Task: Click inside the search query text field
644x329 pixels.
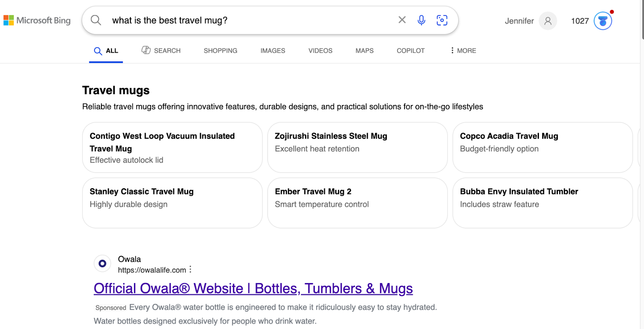Action: click(250, 21)
